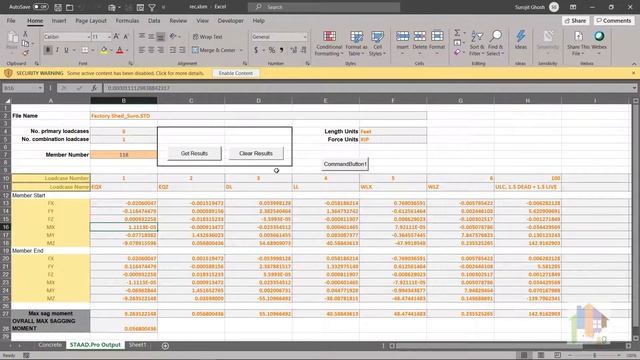The image size is (640, 360).
Task: Open the font size 11 dropdown
Action: pyautogui.click(x=109, y=37)
